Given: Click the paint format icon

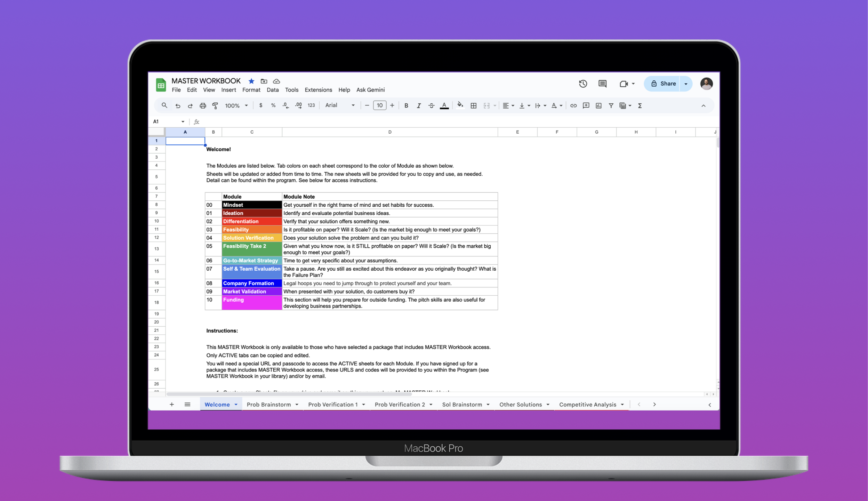Looking at the screenshot, I should point(215,106).
